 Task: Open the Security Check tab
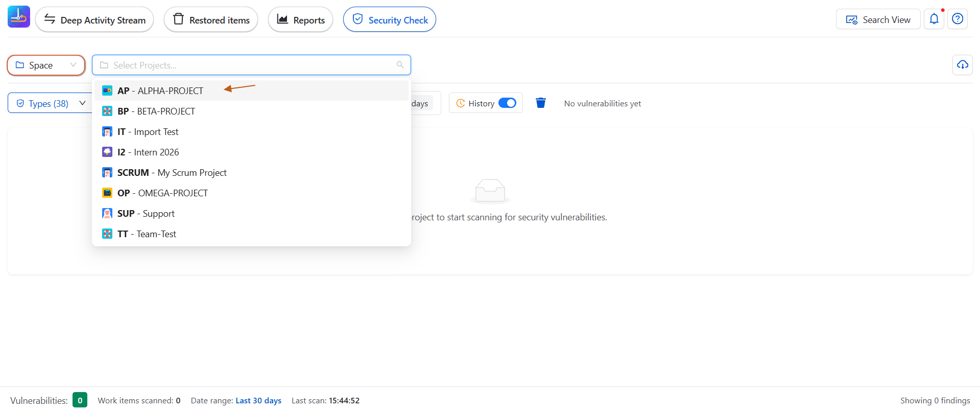coord(390,19)
